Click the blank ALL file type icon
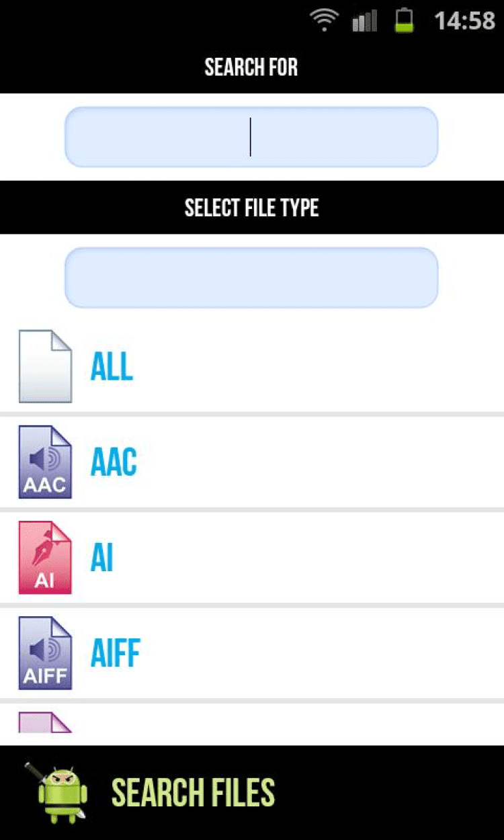The image size is (504, 840). click(45, 366)
